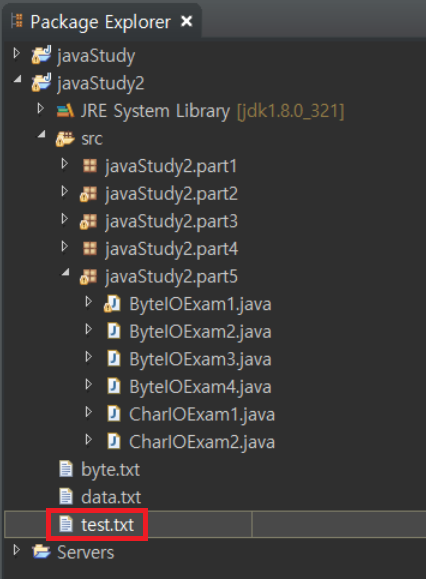Select javaStudy2.part2 package name
This screenshot has height=579, width=426.
pos(171,194)
